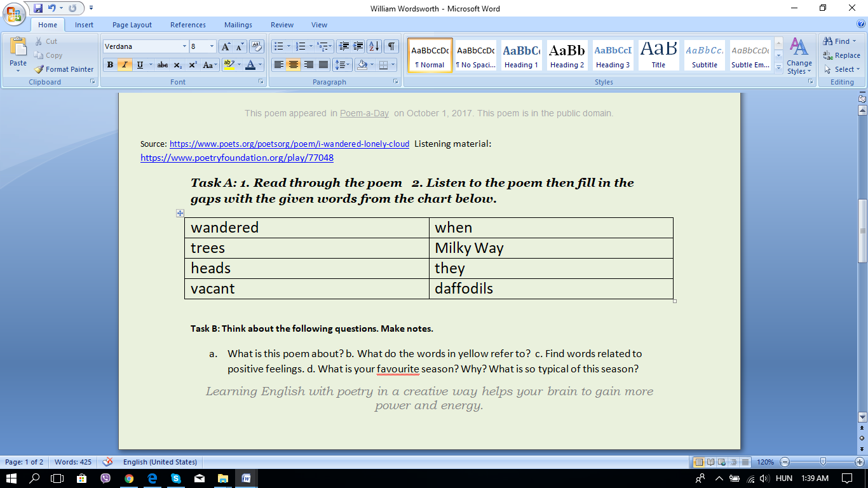
Task: Open the Review ribbon tab
Action: [x=282, y=25]
